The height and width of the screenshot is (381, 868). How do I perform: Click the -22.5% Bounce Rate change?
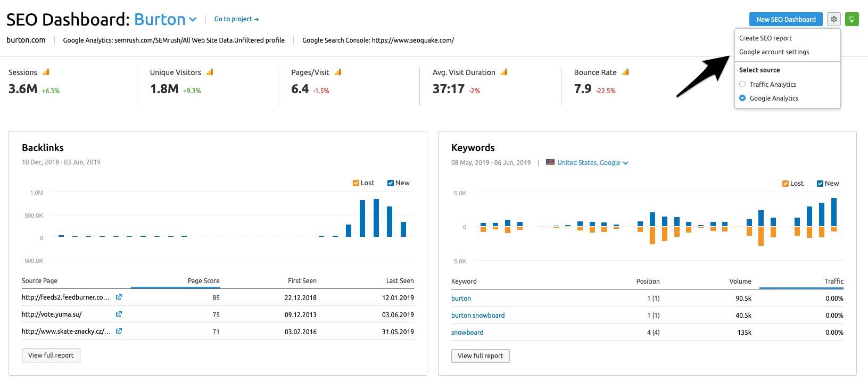coord(606,91)
